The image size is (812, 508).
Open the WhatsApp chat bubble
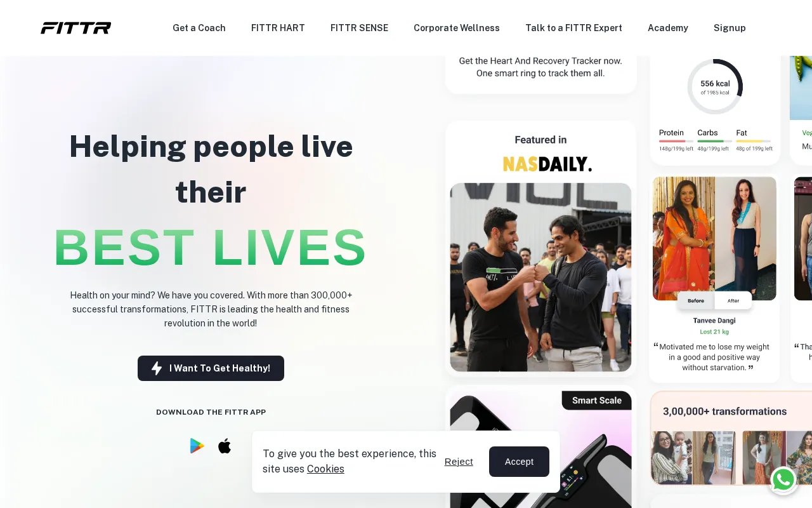pos(783,480)
